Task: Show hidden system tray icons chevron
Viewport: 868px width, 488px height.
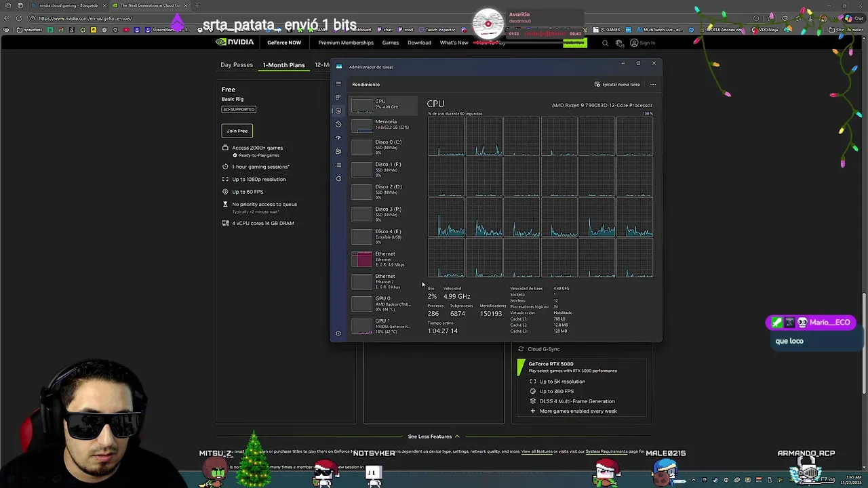Action: click(x=693, y=480)
